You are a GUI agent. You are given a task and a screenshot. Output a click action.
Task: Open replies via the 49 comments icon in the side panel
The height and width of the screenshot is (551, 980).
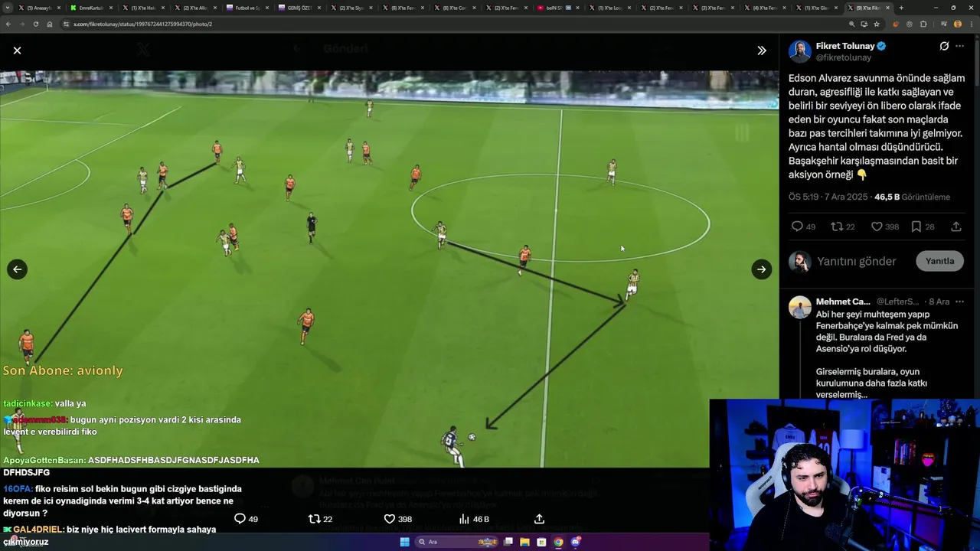coord(803,227)
